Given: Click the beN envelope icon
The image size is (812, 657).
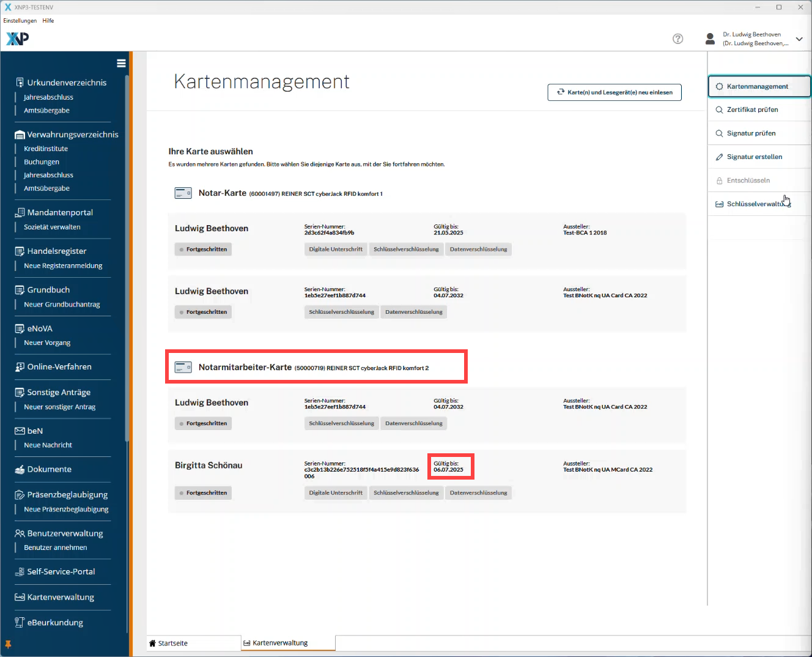Looking at the screenshot, I should click(x=20, y=431).
